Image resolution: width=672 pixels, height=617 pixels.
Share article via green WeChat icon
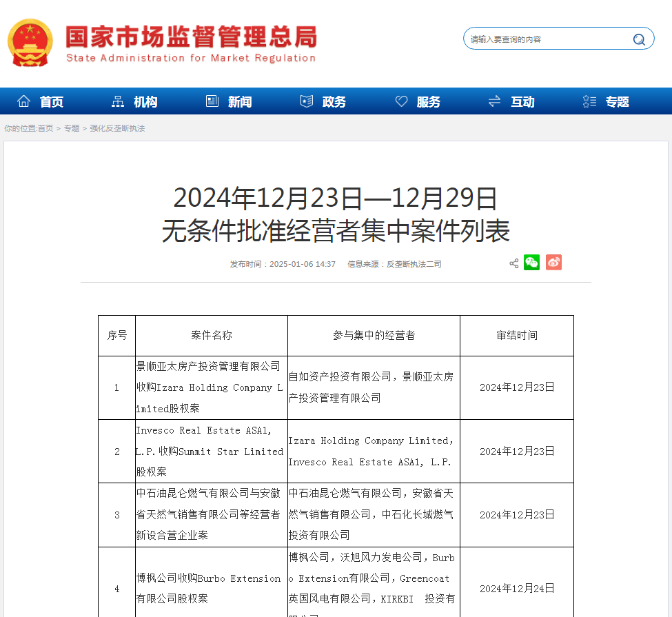pos(531,263)
